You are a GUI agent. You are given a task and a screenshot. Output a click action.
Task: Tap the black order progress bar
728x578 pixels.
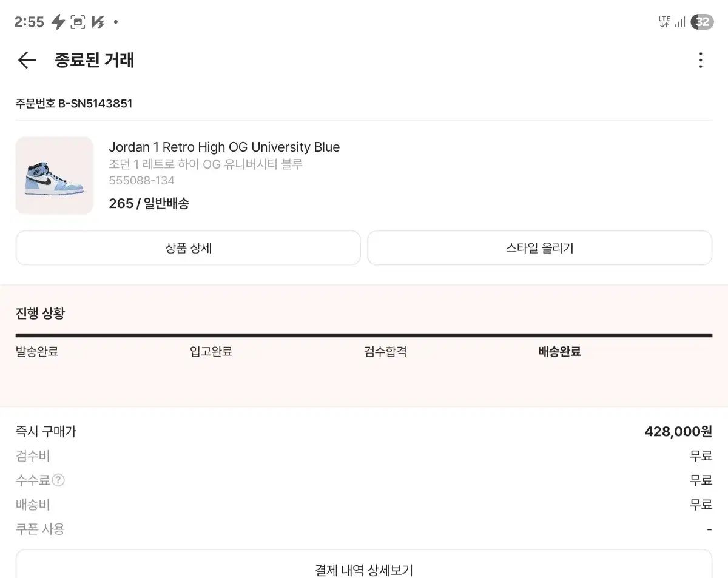point(364,335)
